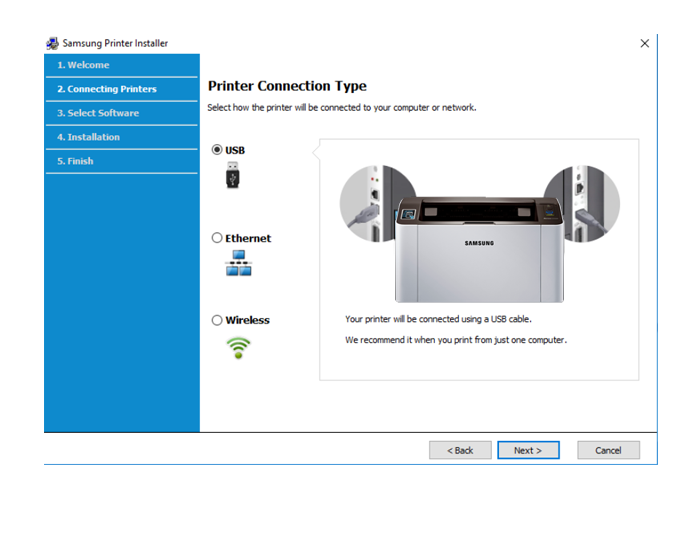
Task: Click the Next > button
Action: 528,450
